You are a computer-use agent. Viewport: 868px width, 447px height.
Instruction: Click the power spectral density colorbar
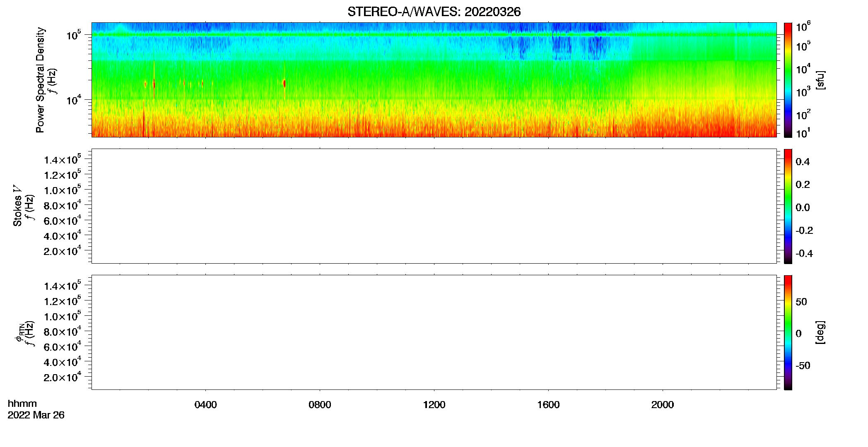click(x=788, y=80)
